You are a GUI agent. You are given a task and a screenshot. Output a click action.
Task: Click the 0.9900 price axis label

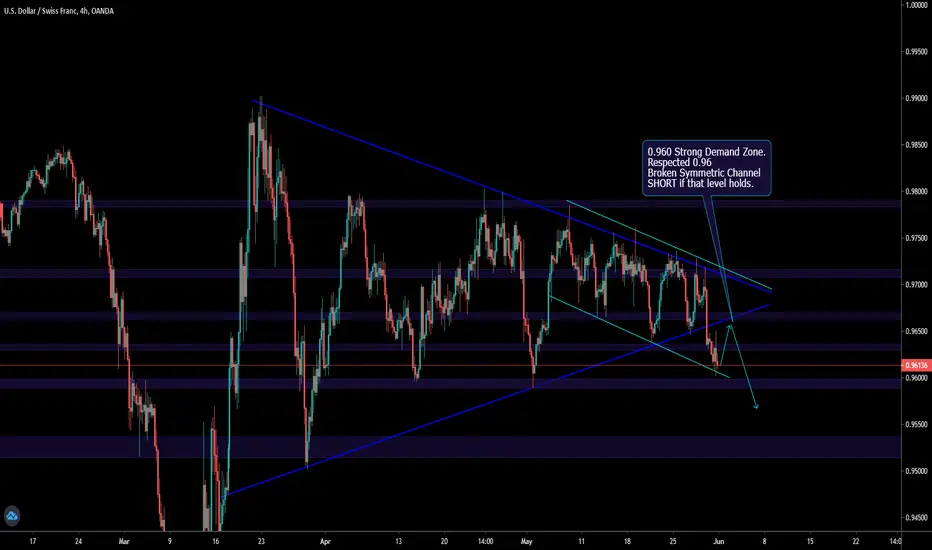click(x=917, y=98)
